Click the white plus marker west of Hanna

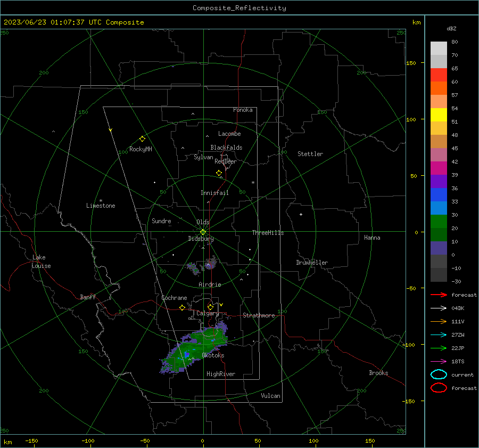301,214
